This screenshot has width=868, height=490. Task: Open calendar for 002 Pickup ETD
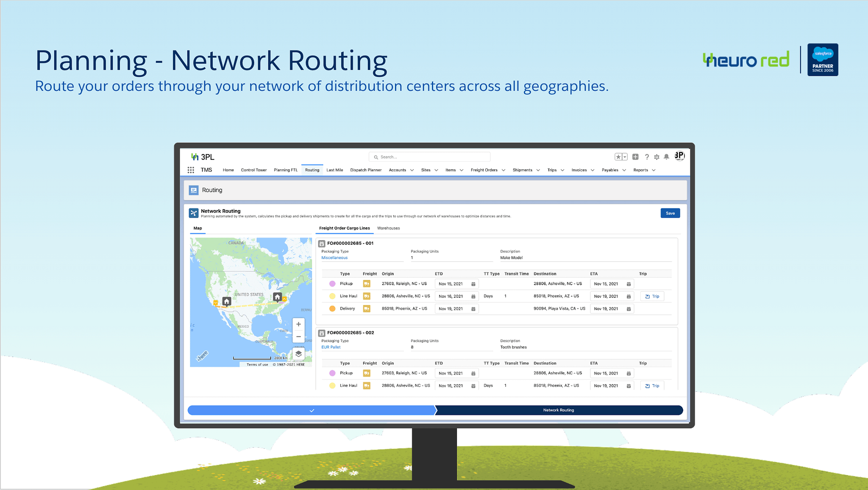click(473, 373)
